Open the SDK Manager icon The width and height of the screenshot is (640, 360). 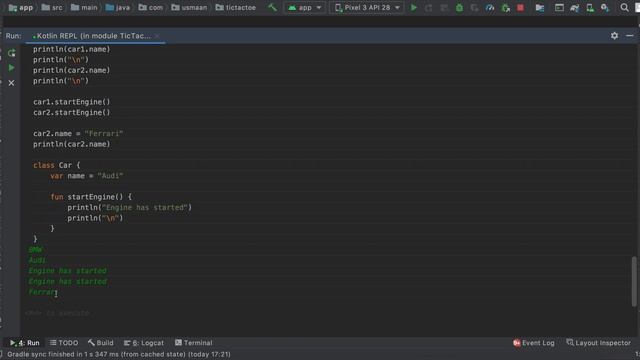tap(605, 7)
